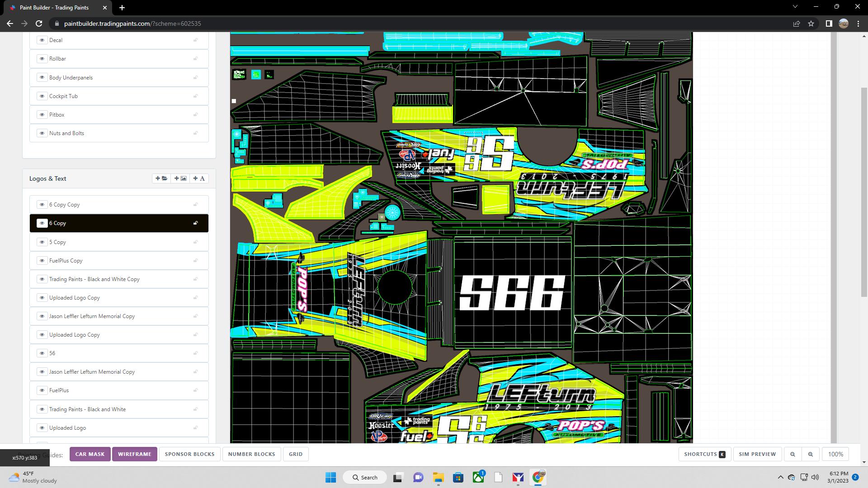
Task: Hide the 6 Copy Copy layer
Action: click(x=42, y=204)
